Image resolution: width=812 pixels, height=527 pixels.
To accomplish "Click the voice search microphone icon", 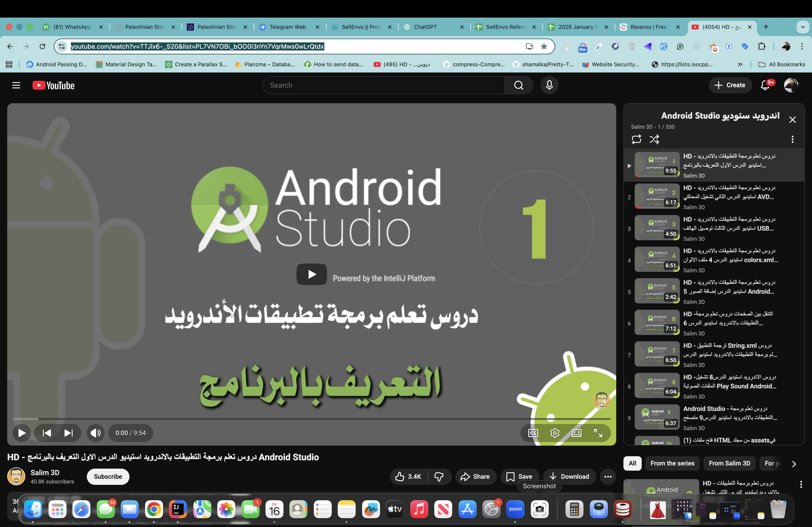I will point(549,85).
